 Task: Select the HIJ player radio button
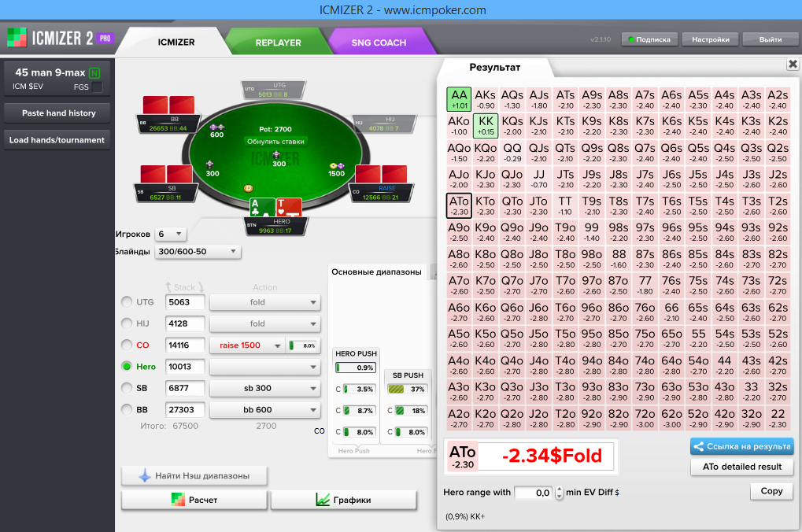(x=127, y=323)
